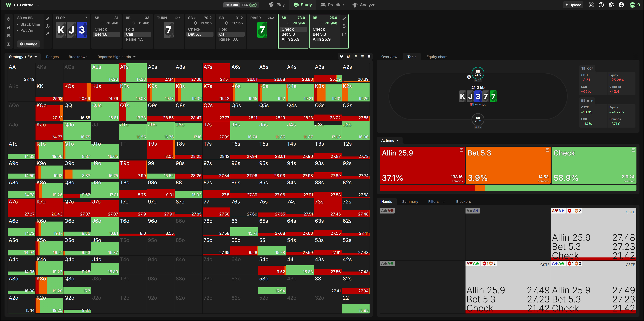Click the collapse vertical arrows icon
644x321 pixels.
pyautogui.click(x=9, y=44)
